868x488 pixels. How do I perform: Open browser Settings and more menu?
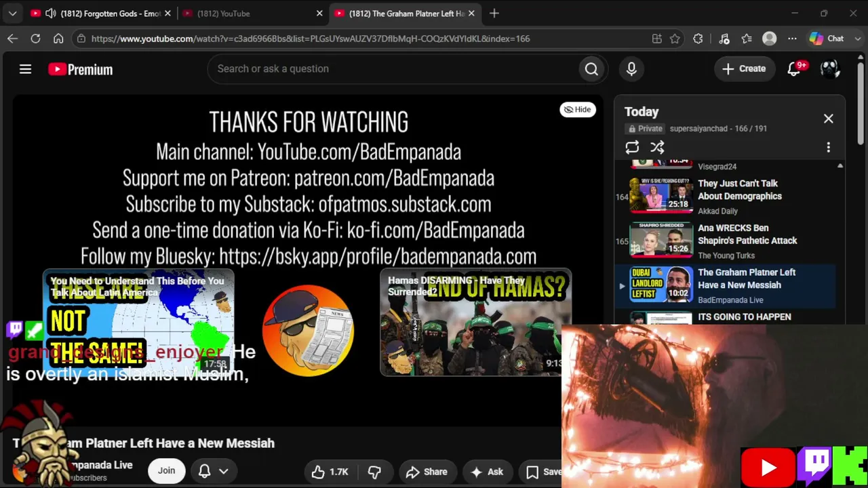point(792,39)
